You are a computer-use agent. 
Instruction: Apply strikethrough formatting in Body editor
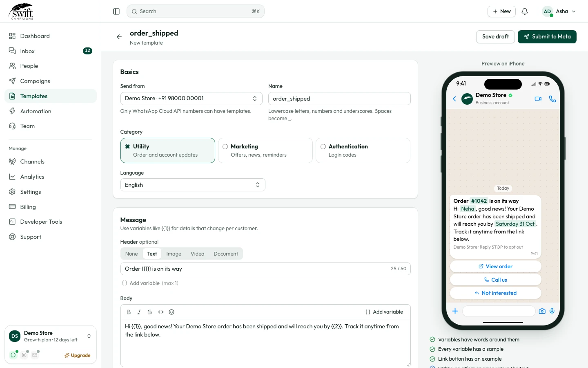(x=150, y=312)
